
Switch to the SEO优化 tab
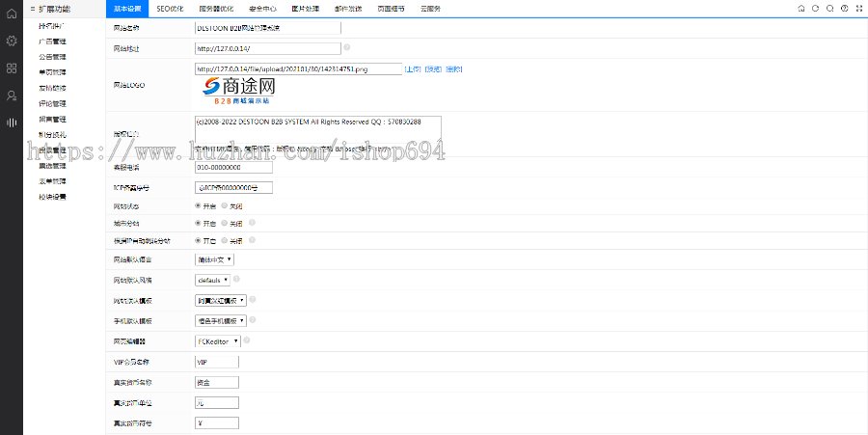pos(170,8)
